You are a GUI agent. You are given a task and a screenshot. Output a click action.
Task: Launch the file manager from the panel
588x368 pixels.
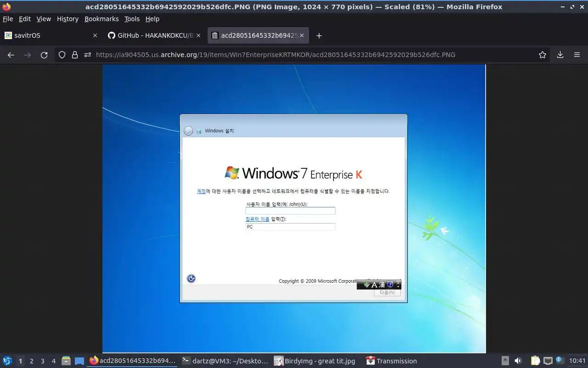tap(66, 361)
